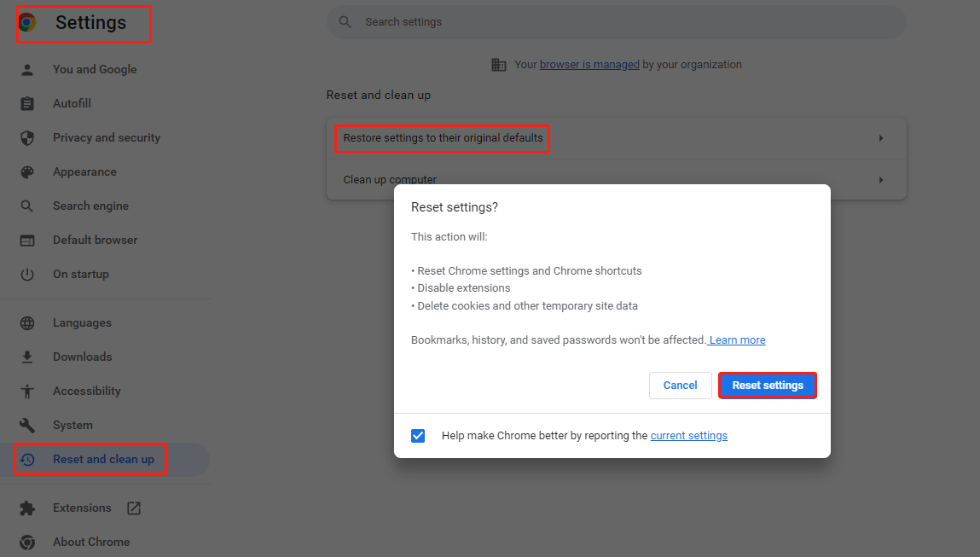Follow the browser is managed link
The width and height of the screenshot is (980, 557).
[589, 64]
